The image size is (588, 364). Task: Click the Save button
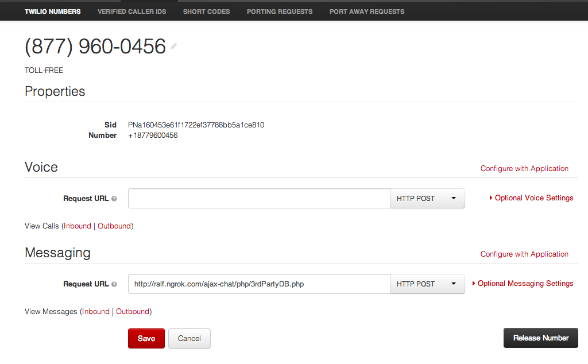[146, 339]
